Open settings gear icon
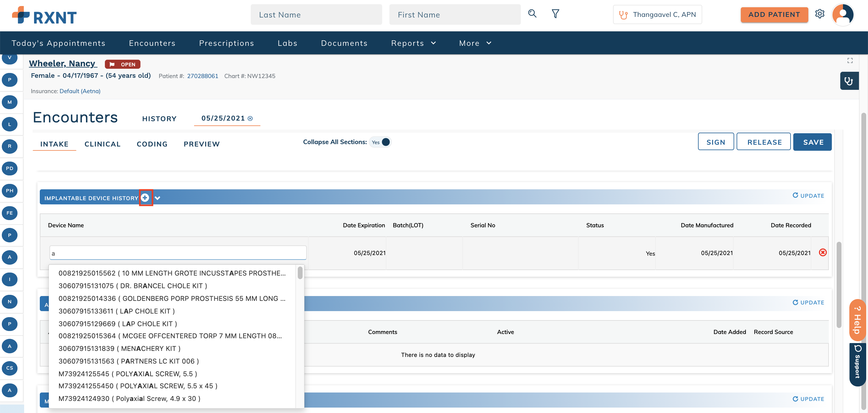Screen dimensions: 868x413 click(819, 14)
